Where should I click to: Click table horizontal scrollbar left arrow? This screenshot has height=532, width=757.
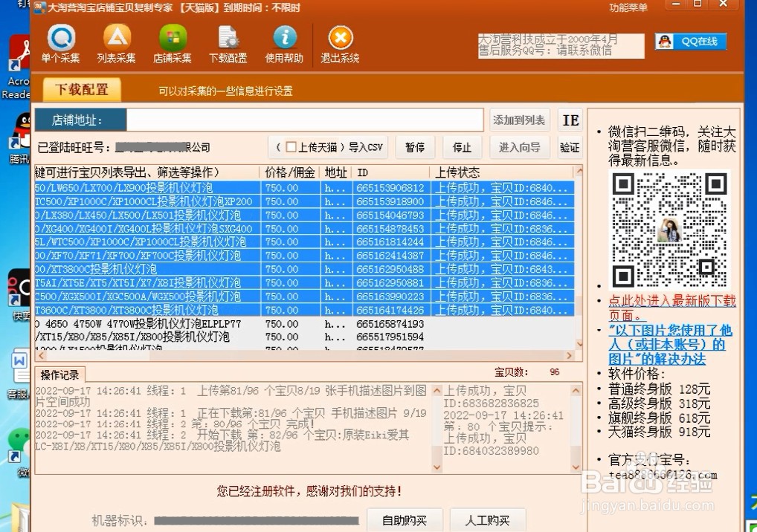41,355
